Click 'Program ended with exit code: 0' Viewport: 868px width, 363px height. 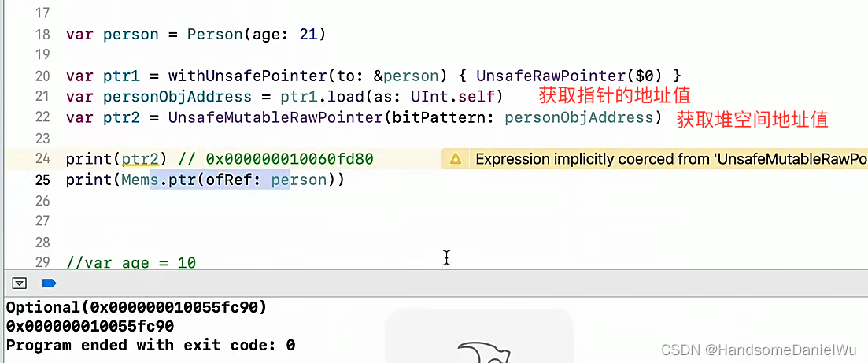pyautogui.click(x=150, y=345)
